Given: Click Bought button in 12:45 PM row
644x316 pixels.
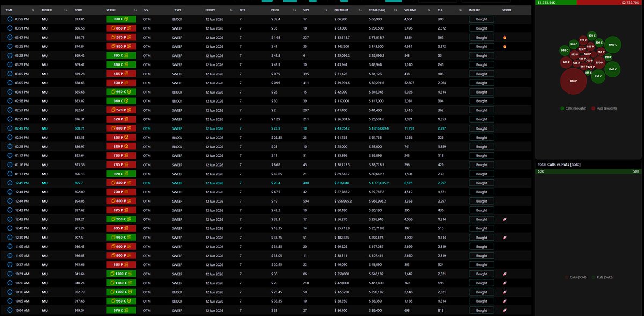Looking at the screenshot, I should (x=481, y=183).
